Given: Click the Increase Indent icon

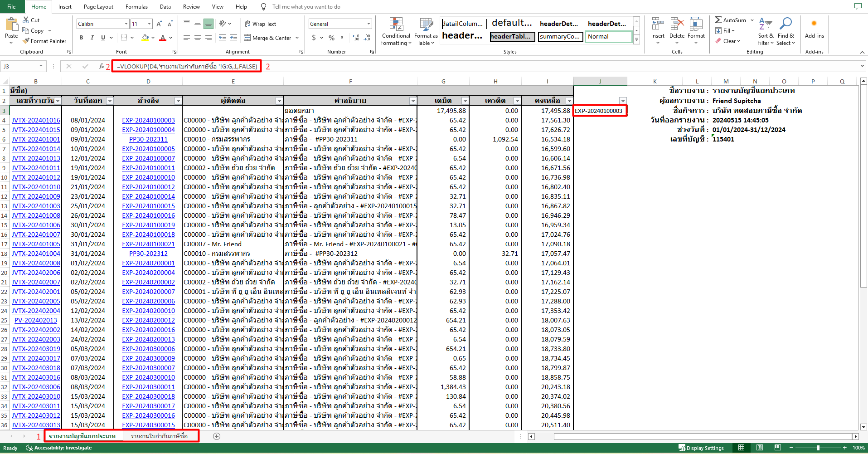Looking at the screenshot, I should point(233,38).
